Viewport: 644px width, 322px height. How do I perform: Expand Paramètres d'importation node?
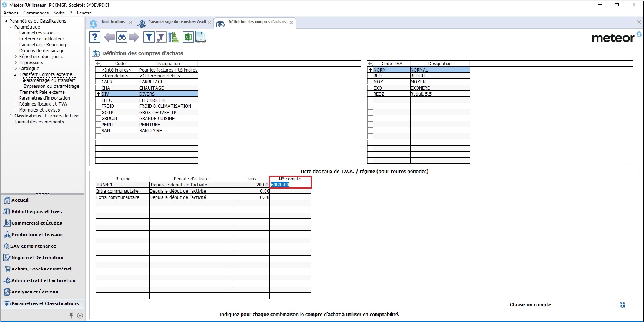pyautogui.click(x=16, y=98)
